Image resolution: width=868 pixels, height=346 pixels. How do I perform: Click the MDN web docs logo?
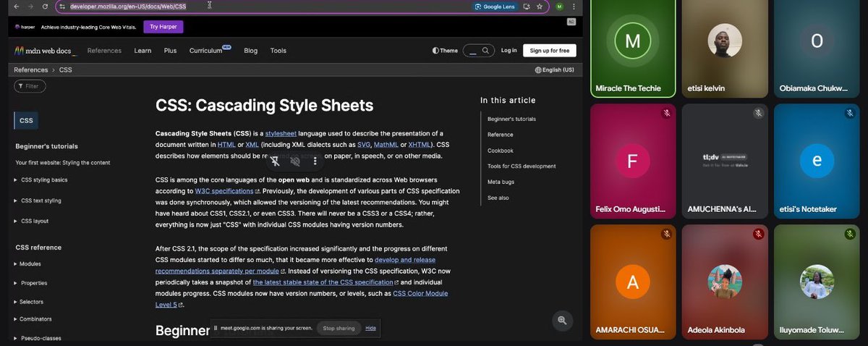pyautogui.click(x=46, y=51)
